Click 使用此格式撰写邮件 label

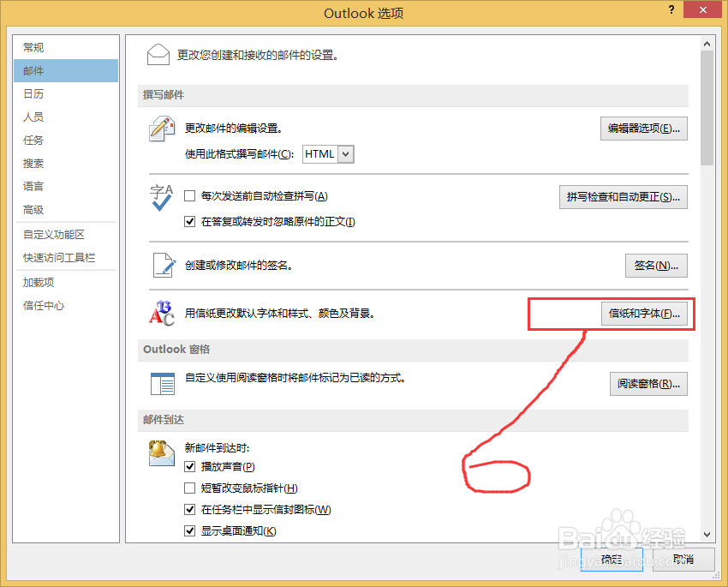239,154
